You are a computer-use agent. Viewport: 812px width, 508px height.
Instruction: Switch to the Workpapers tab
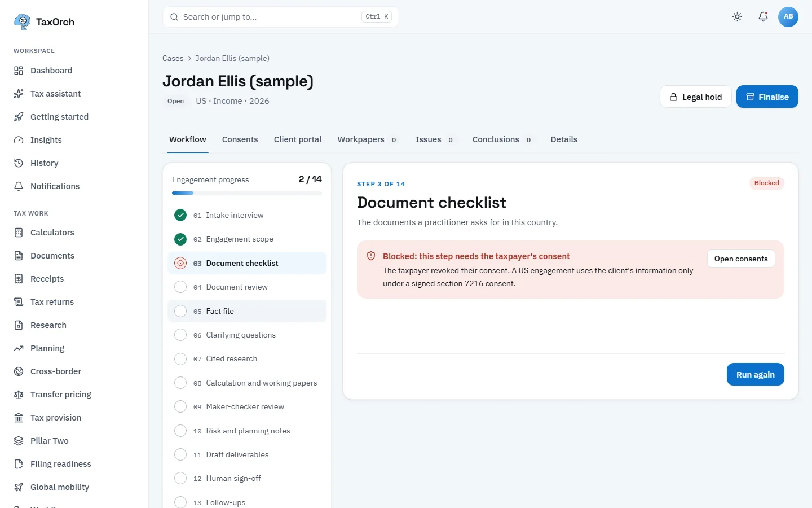(x=368, y=139)
